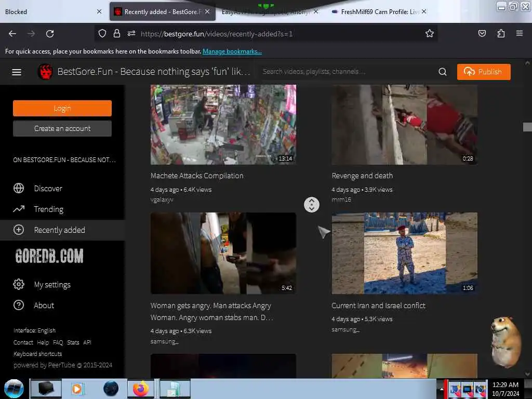Open the 5:42 duration video thumbnail
The width and height of the screenshot is (532, 399).
pyautogui.click(x=223, y=253)
